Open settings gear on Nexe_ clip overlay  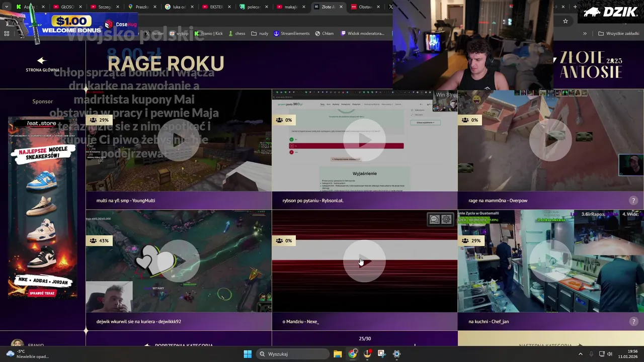point(446,219)
